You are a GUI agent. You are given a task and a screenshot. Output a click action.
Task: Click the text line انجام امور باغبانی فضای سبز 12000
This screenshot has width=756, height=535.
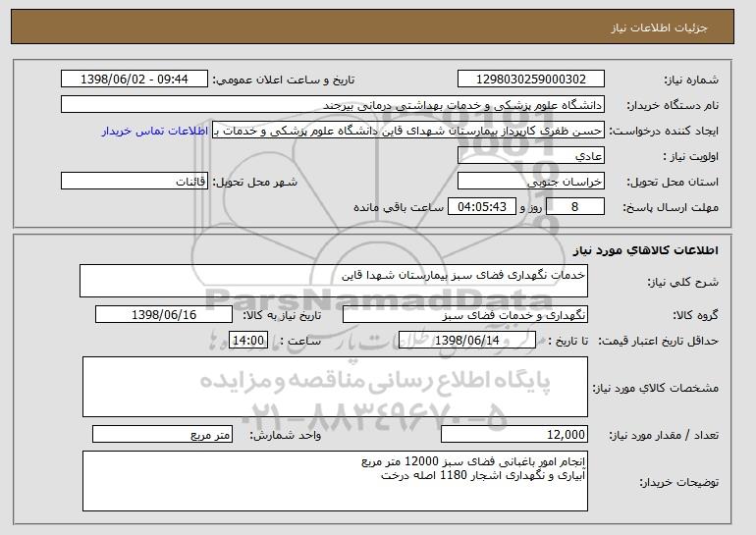(x=473, y=461)
